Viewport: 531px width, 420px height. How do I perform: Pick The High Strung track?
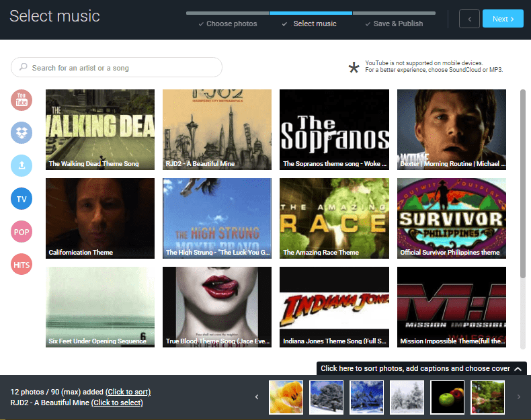coord(217,218)
